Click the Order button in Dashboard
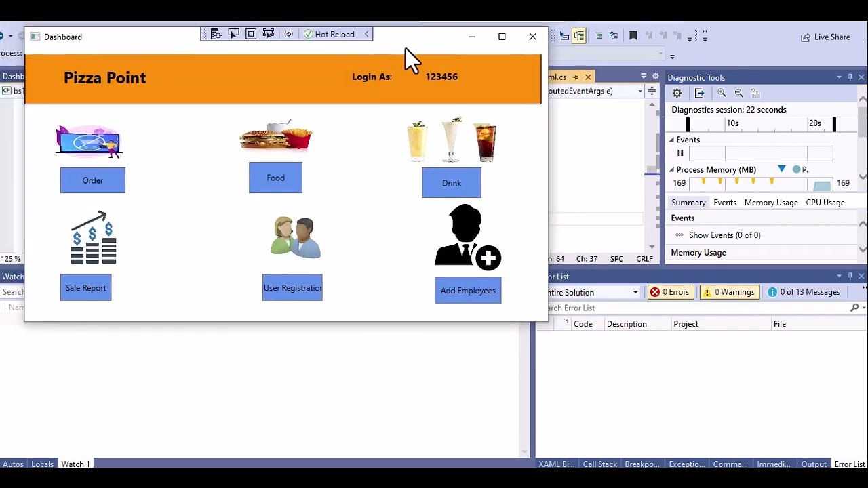 [93, 180]
